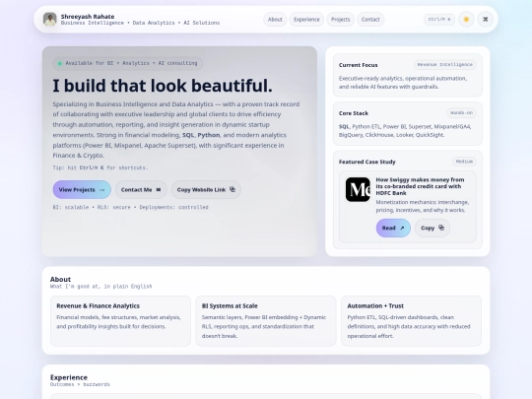Viewport: 532px width, 399px height.
Task: Click the profile avatar photo in header
Action: point(50,20)
